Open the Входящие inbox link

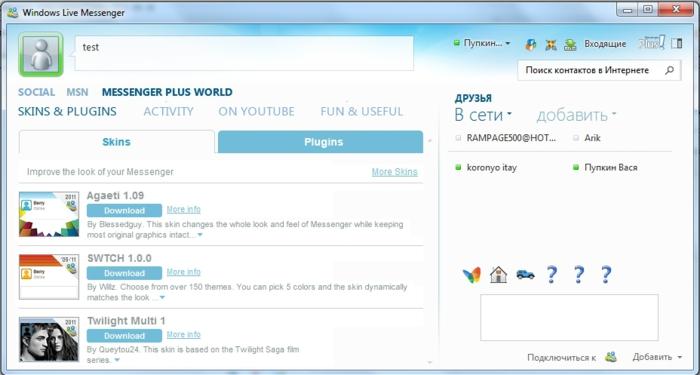pos(605,44)
